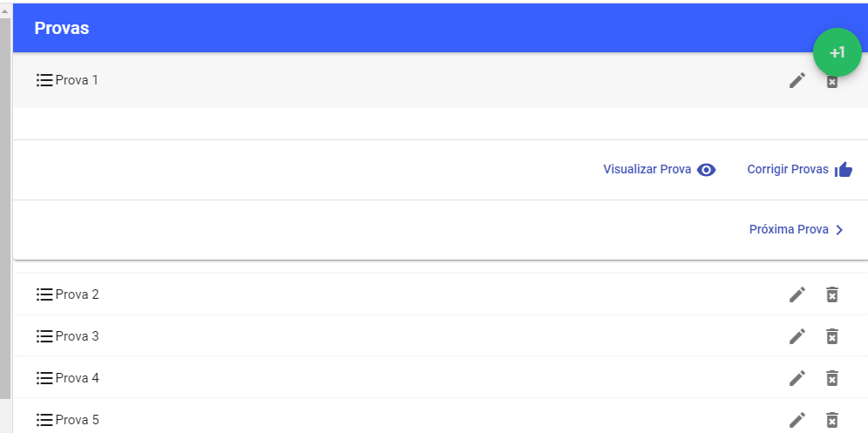
Task: Delete Prova 1 using trash icon
Action: pos(831,82)
